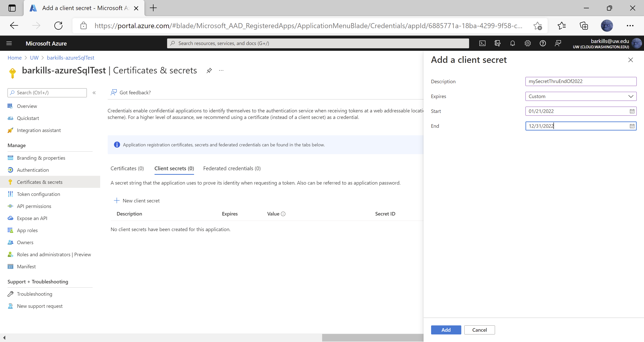The height and width of the screenshot is (342, 644).
Task: Open browser Collections icon
Action: pyautogui.click(x=584, y=25)
